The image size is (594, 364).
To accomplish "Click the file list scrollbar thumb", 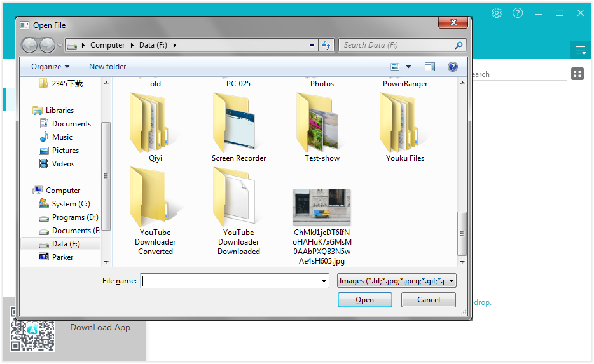I will [x=462, y=234].
